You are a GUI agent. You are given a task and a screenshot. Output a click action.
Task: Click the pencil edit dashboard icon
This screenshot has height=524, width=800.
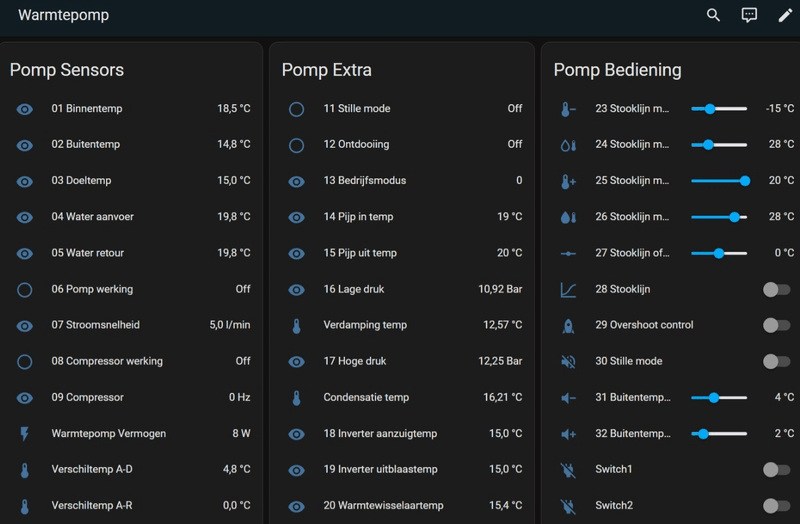785,15
